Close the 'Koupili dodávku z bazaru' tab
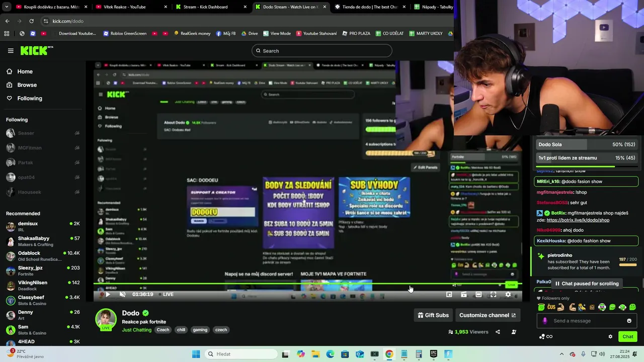 [86, 7]
